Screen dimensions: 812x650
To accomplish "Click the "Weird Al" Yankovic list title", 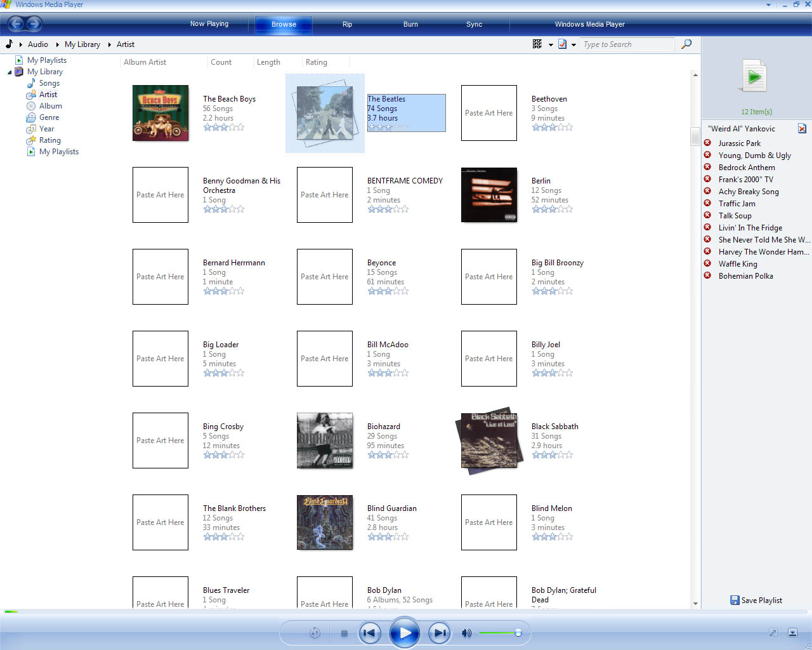I will [x=742, y=128].
